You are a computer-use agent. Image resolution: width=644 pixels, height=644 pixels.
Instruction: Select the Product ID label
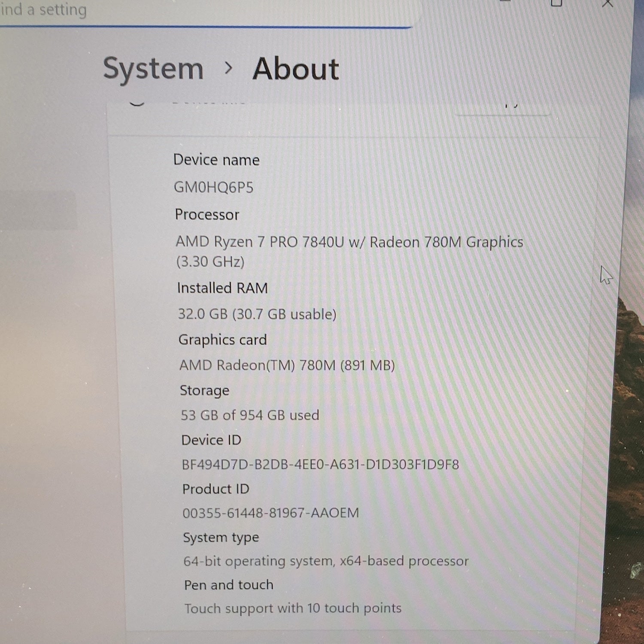216,489
